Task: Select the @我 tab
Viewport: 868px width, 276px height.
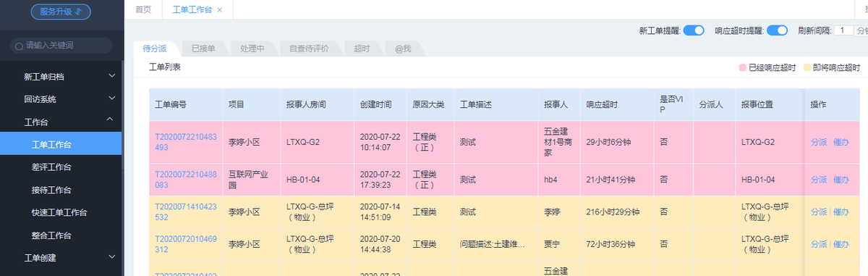Action: click(x=403, y=49)
